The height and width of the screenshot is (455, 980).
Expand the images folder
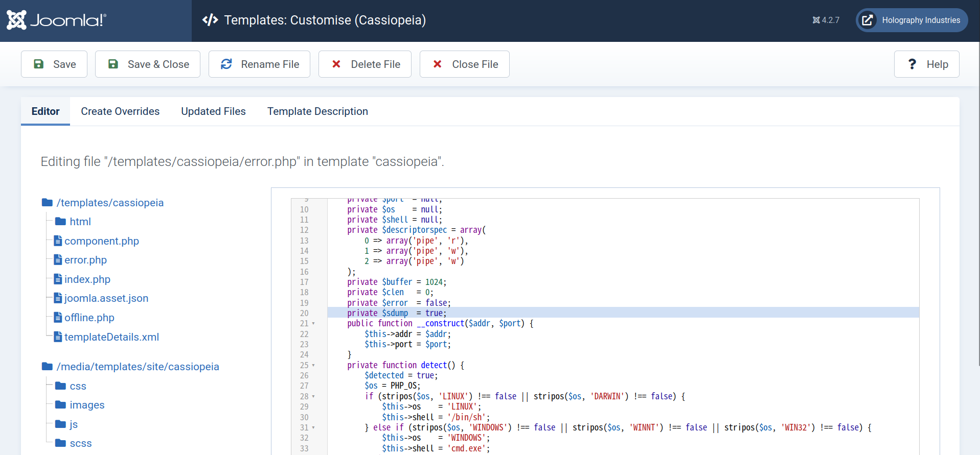tap(87, 405)
